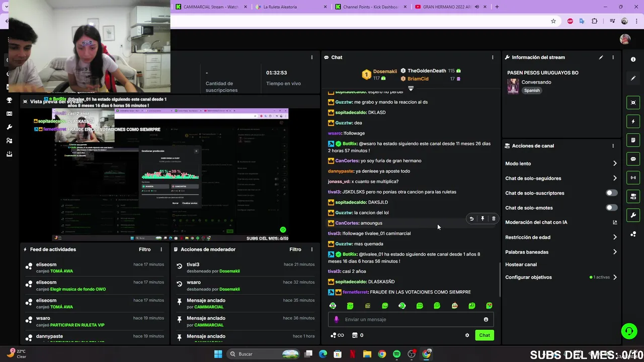Bookmark this page with the star icon
Viewport: 644px width, 362px height.
tap(553, 21)
